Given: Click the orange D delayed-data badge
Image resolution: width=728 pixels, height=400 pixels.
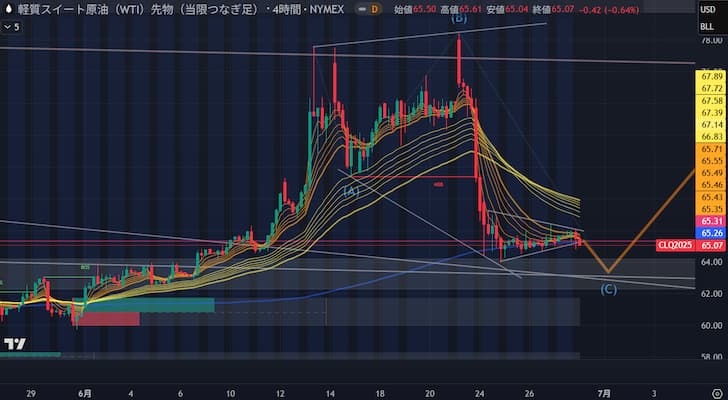Looking at the screenshot, I should pos(374,9).
